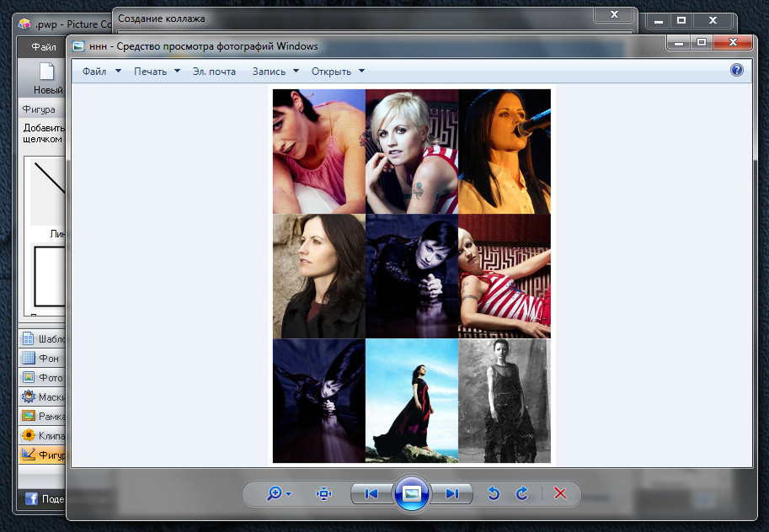Screen dimensions: 769x532
Task: Maximize the photo viewer window
Action: pyautogui.click(x=702, y=43)
